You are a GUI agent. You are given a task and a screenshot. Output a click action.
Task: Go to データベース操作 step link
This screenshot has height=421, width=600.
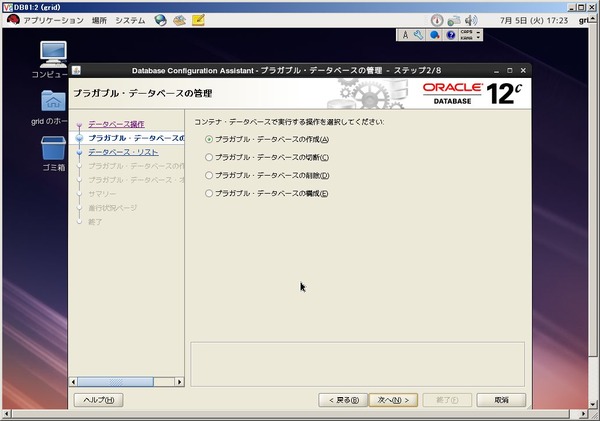pos(116,124)
